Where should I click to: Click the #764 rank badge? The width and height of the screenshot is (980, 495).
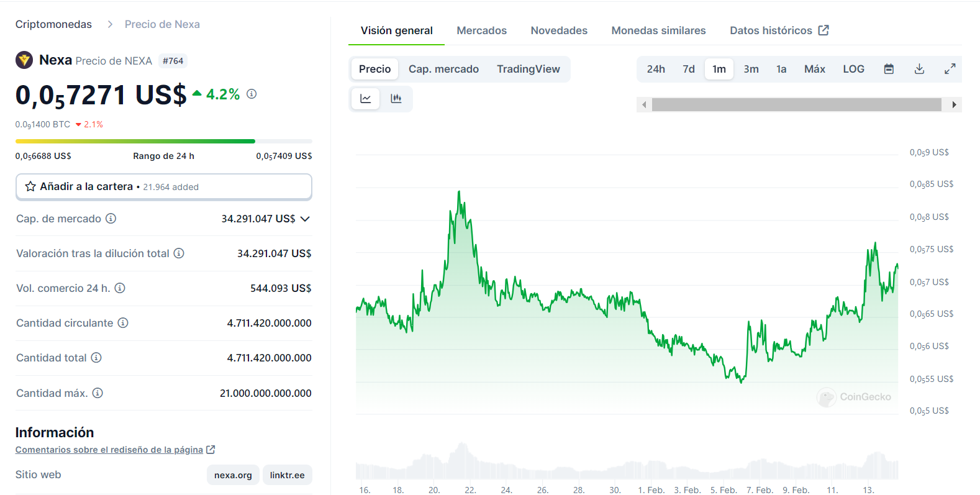[x=173, y=61]
